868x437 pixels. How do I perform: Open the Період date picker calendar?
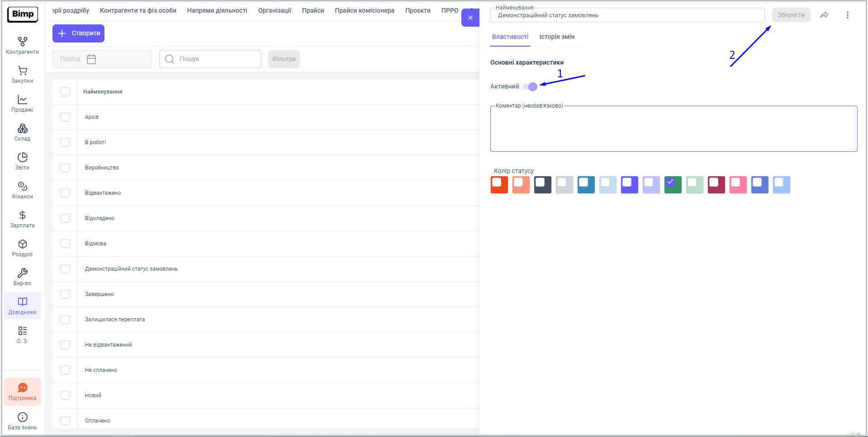91,59
